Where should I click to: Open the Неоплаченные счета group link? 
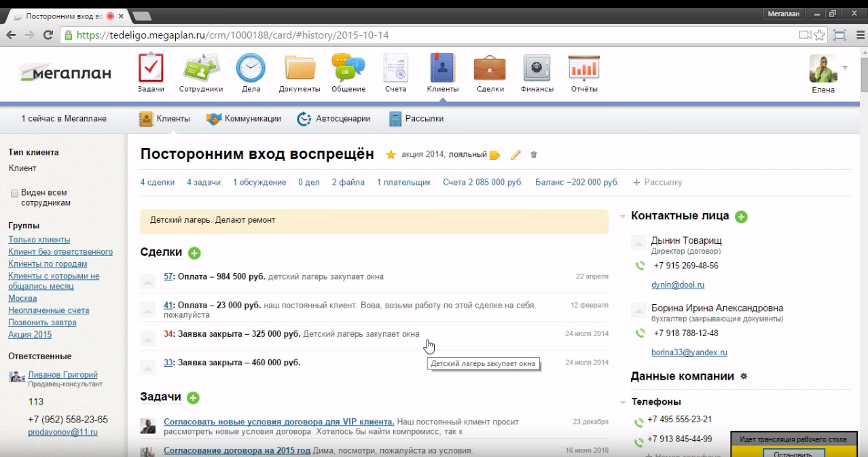coord(48,310)
